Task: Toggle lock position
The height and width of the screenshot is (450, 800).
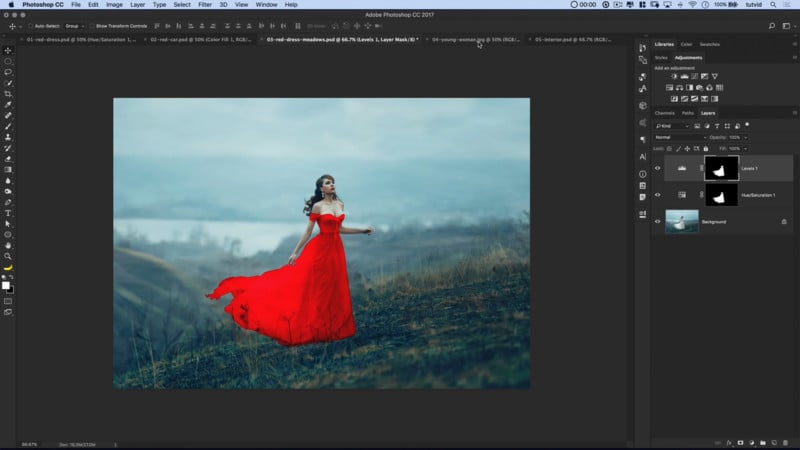Action: click(x=687, y=148)
